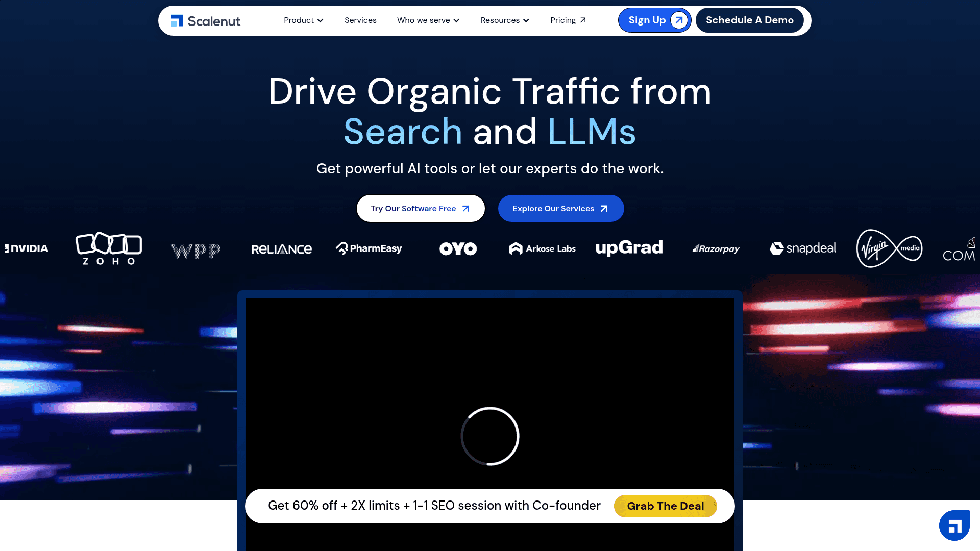
Task: Click the Sign Up button
Action: (654, 20)
